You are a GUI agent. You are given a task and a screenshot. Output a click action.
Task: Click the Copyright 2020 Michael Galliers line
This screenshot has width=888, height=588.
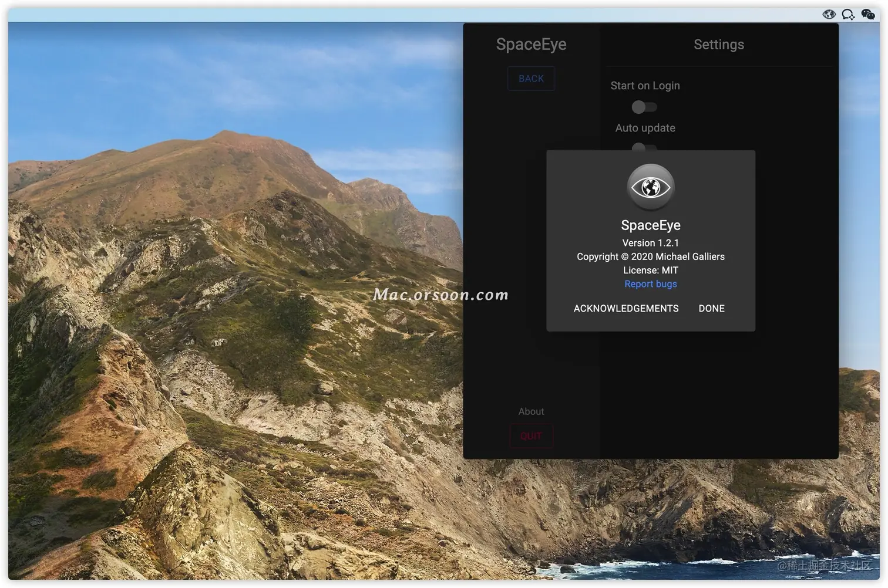(x=651, y=256)
